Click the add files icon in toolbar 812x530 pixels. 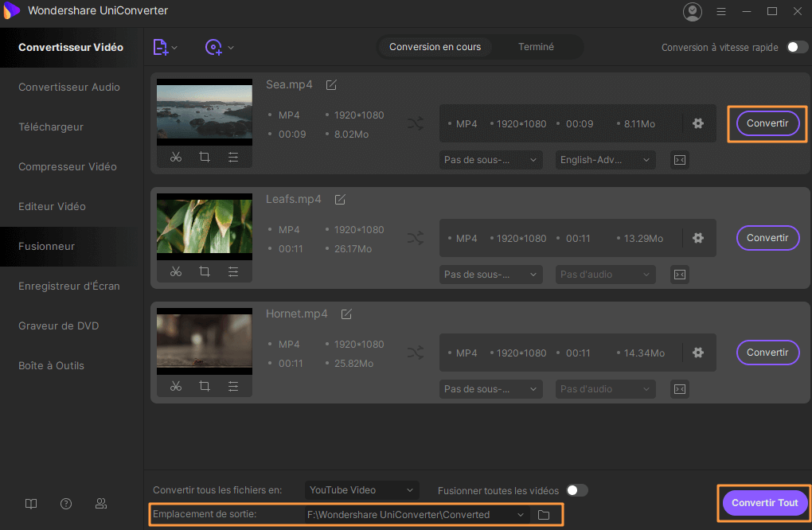(161, 48)
